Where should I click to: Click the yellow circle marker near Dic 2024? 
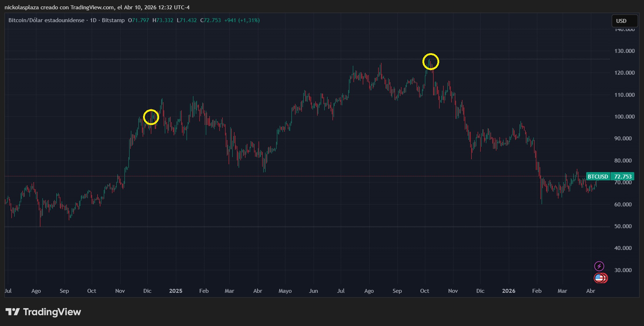(151, 117)
